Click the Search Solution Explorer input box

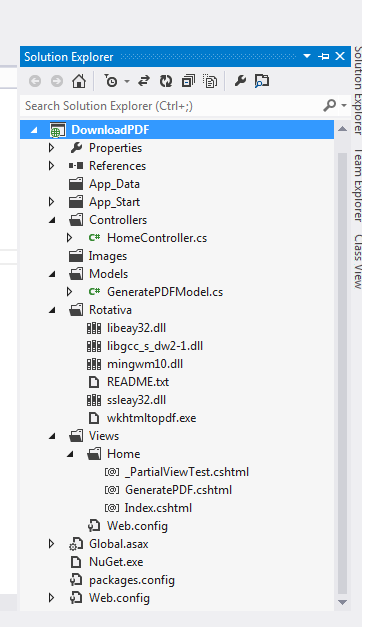[x=170, y=106]
